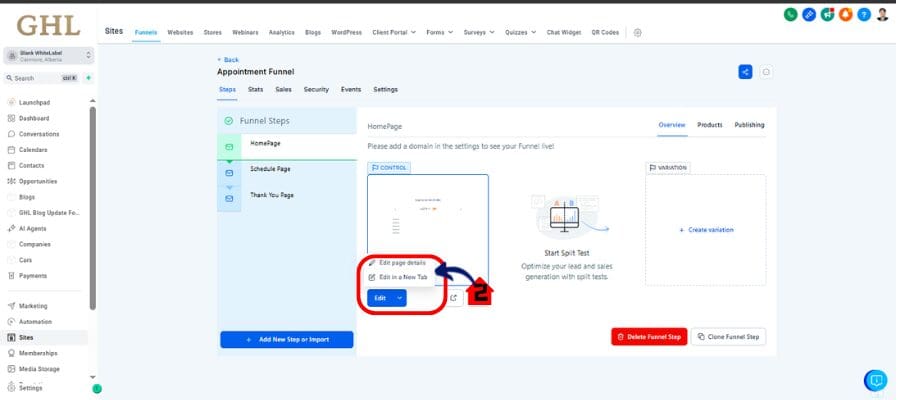Switch to the Stats tab
Screen dimensions: 900x400
[255, 89]
